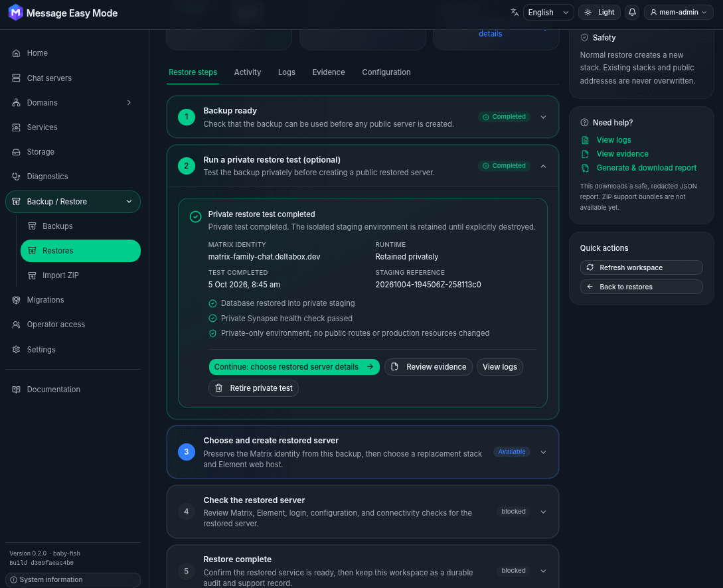Screen dimensions: 723x588
Task: Click the trash icon on Retire private test
Action: [x=219, y=388]
